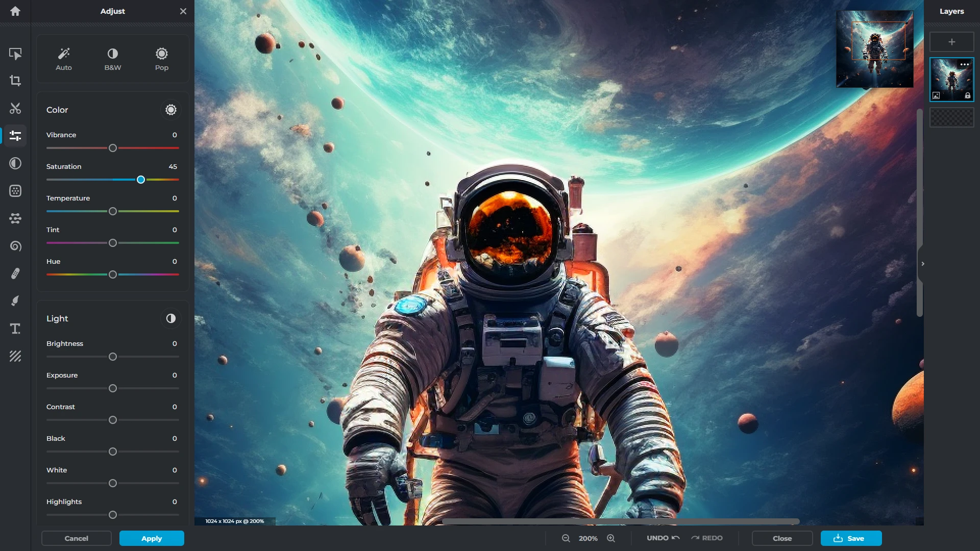Apply Auto adjustment preset
The height and width of the screenshot is (551, 980).
[64, 59]
